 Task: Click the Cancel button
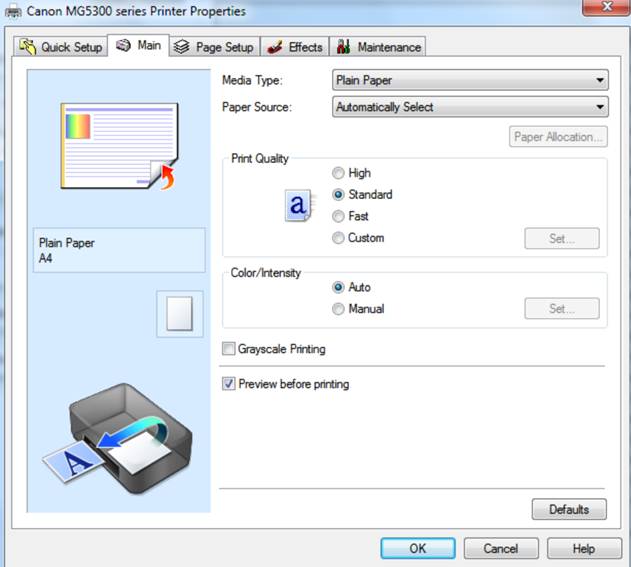[501, 548]
